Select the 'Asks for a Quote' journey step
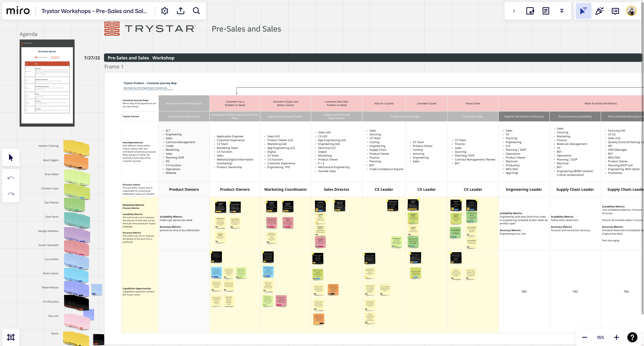Screen dimensions: 644x346 (x=384, y=103)
